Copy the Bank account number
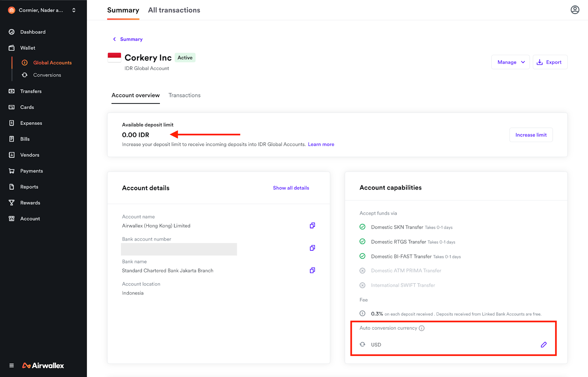Screen dimensions: 588x377 pos(312,248)
